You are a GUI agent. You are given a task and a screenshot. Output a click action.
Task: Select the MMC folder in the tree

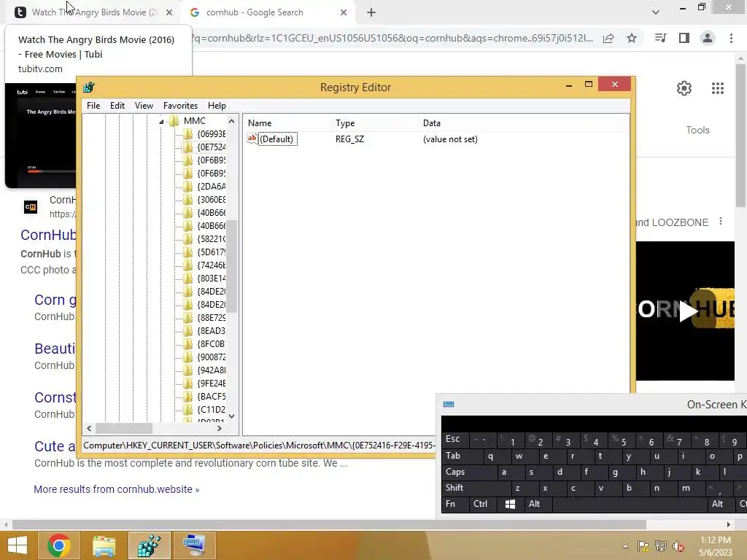pyautogui.click(x=194, y=121)
